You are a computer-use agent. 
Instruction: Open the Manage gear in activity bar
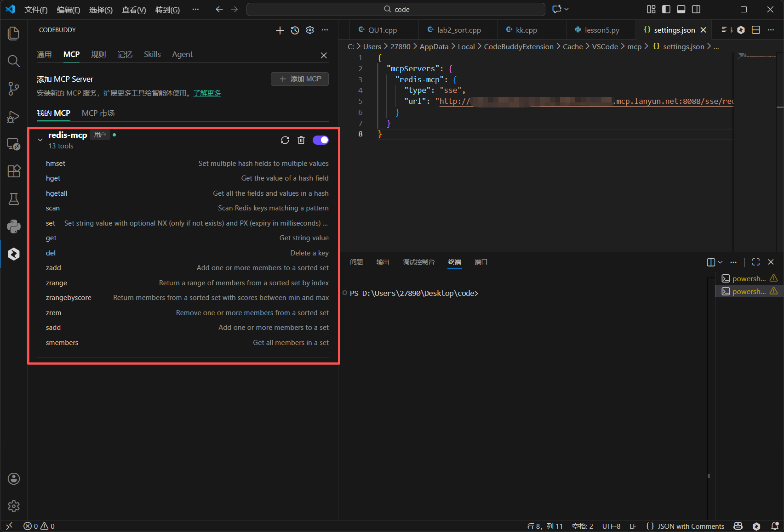14,506
